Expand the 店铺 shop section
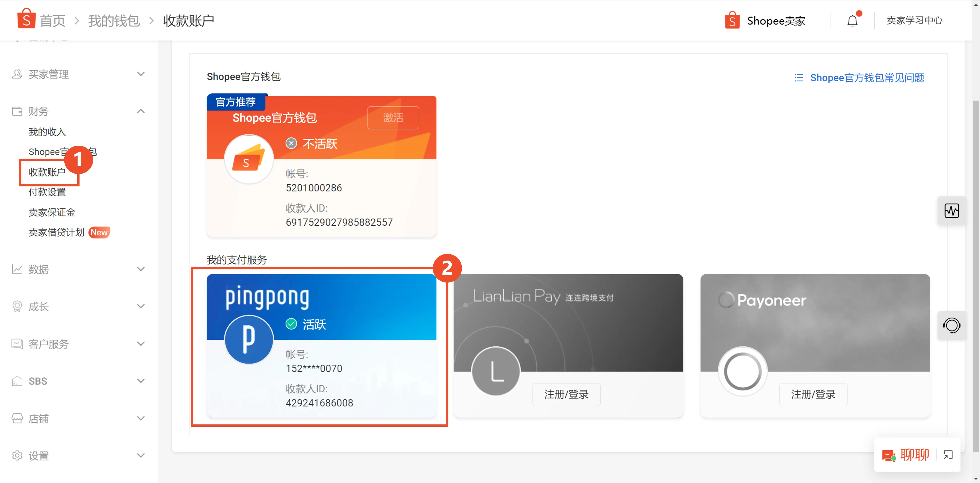The height and width of the screenshot is (483, 980). click(x=140, y=418)
